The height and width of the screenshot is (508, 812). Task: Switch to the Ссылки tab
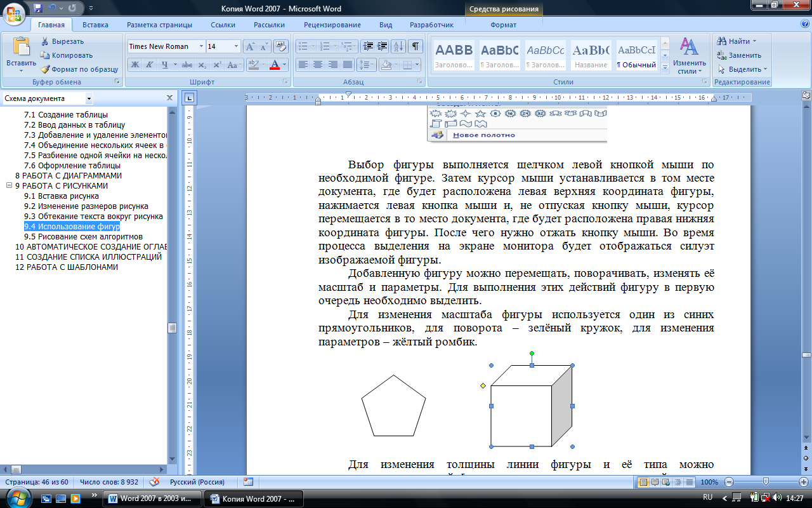pyautogui.click(x=223, y=25)
